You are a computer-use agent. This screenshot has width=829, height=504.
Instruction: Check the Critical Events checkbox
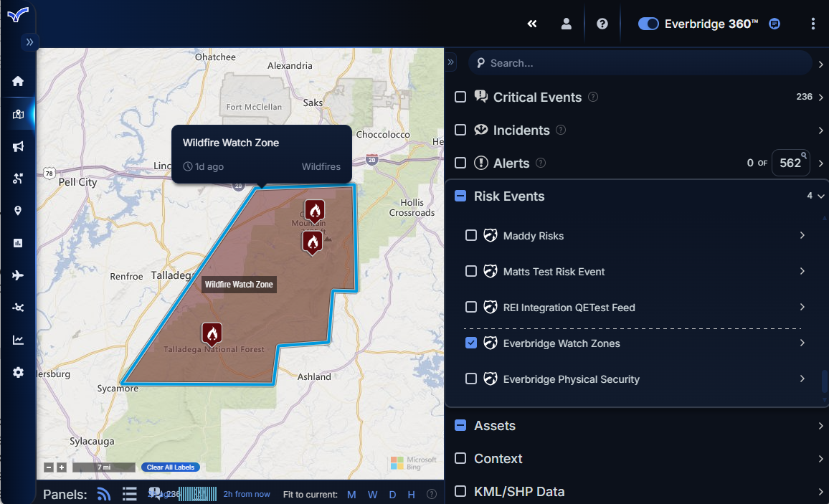coord(460,98)
